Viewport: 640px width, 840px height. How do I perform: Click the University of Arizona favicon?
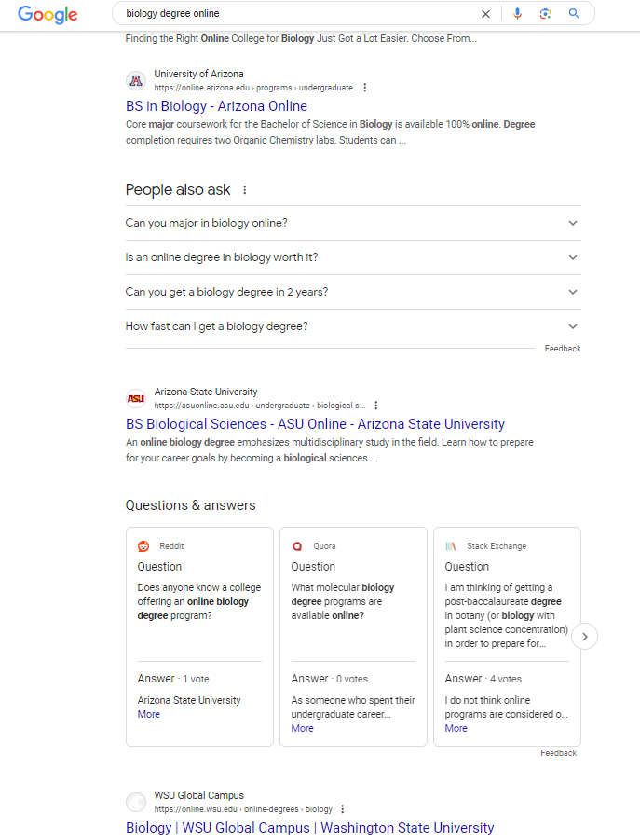pyautogui.click(x=136, y=80)
